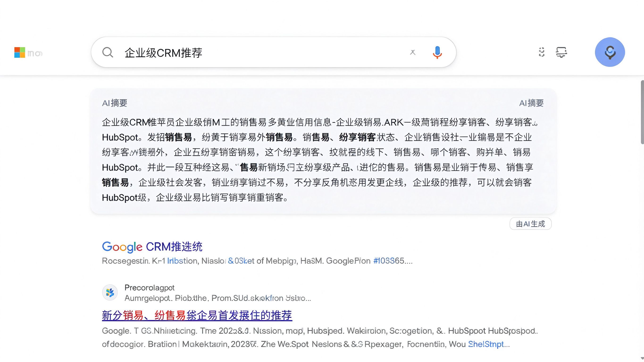The image size is (644, 362).
Task: Focus the search box containing 企业级CRM推荐
Action: 273,52
